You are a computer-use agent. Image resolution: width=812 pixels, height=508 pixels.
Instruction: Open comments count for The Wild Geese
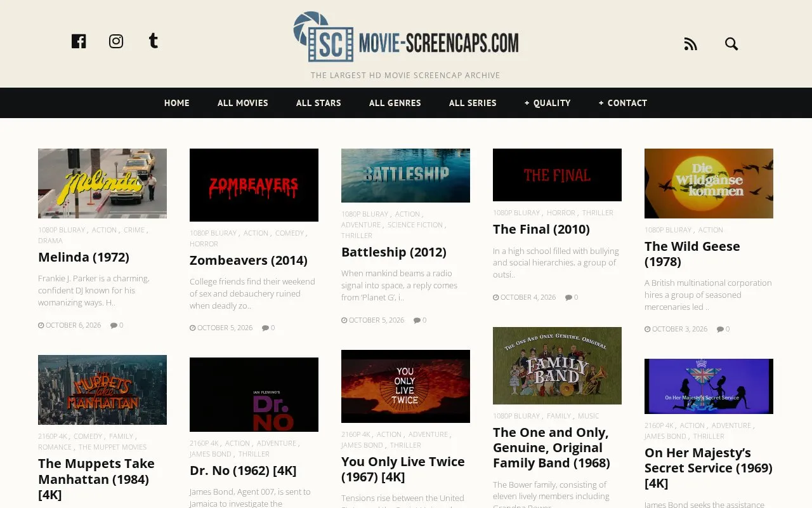tap(723, 329)
